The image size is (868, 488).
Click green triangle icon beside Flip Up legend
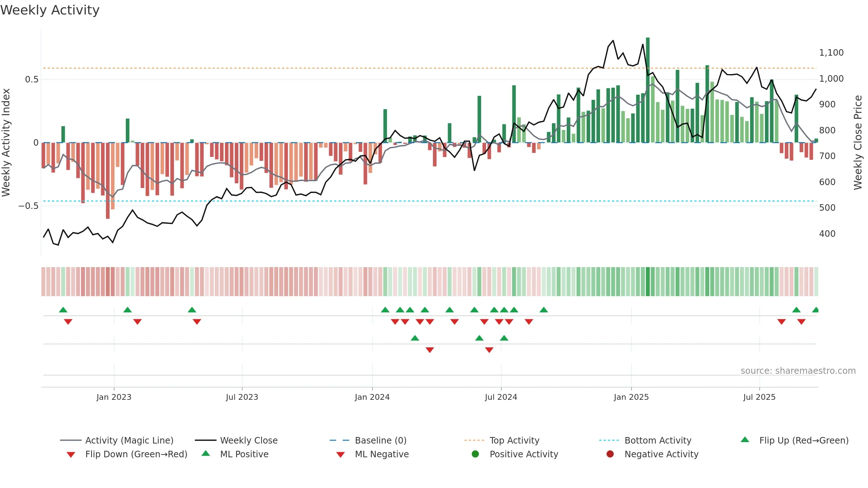click(x=745, y=440)
